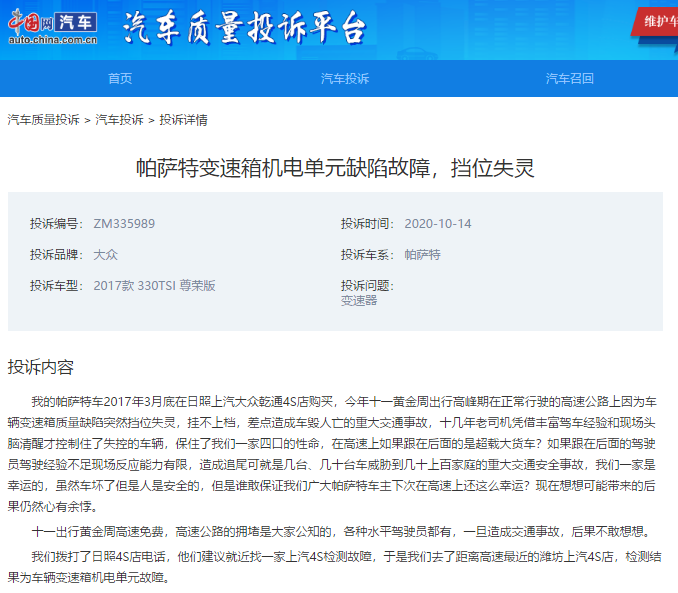Image resolution: width=678 pixels, height=593 pixels.
Task: Click the 中国网汽车 logo
Action: click(52, 26)
